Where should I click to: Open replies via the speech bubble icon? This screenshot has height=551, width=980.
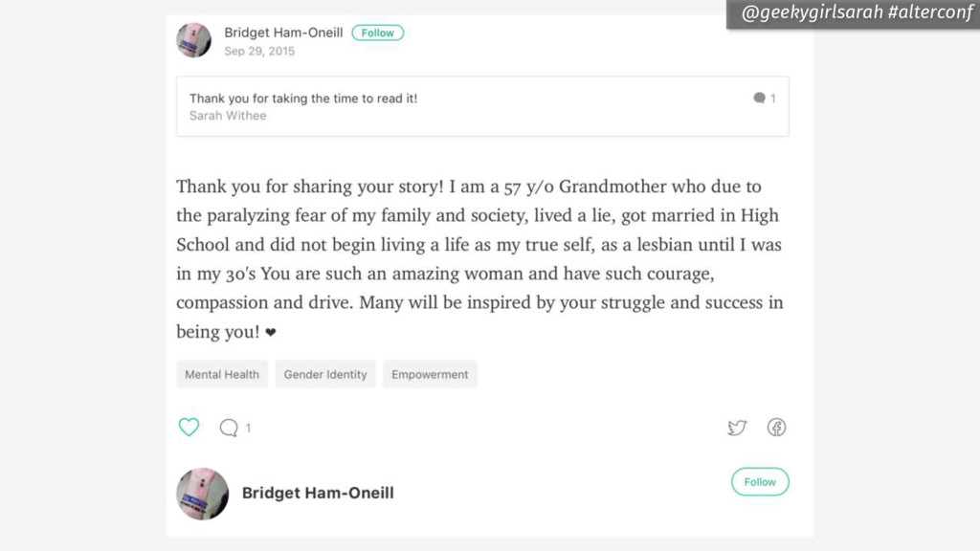pyautogui.click(x=229, y=428)
